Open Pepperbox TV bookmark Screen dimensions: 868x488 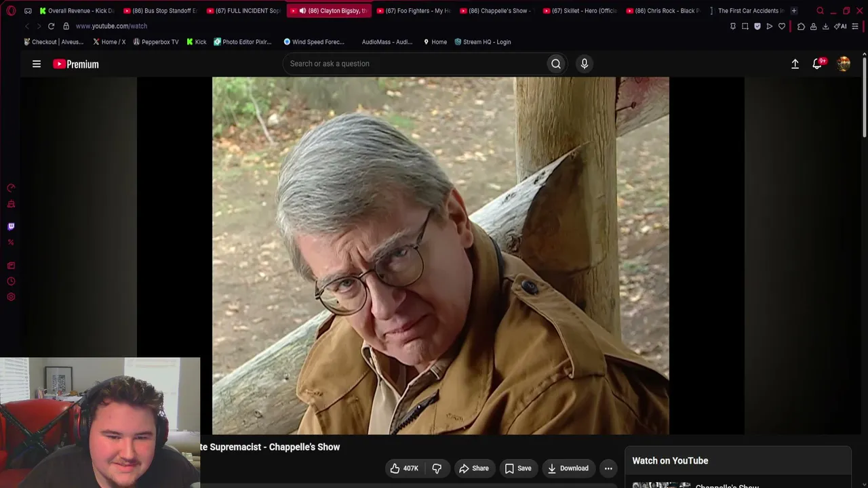(156, 42)
